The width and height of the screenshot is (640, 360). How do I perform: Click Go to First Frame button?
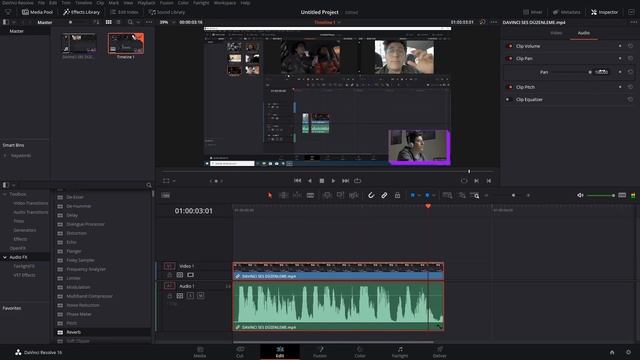(298, 180)
